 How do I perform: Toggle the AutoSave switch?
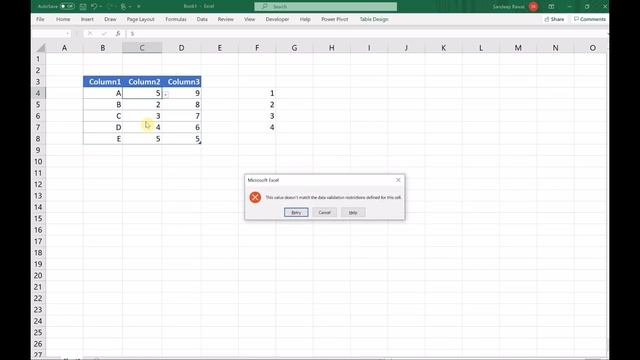click(67, 7)
